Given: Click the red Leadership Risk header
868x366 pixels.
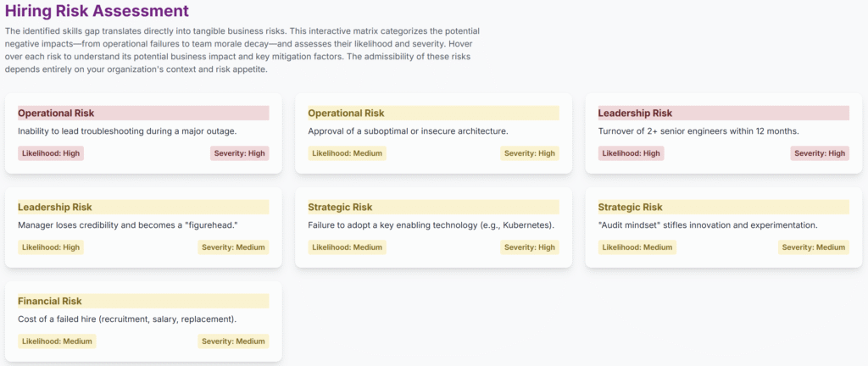Looking at the screenshot, I should [724, 114].
